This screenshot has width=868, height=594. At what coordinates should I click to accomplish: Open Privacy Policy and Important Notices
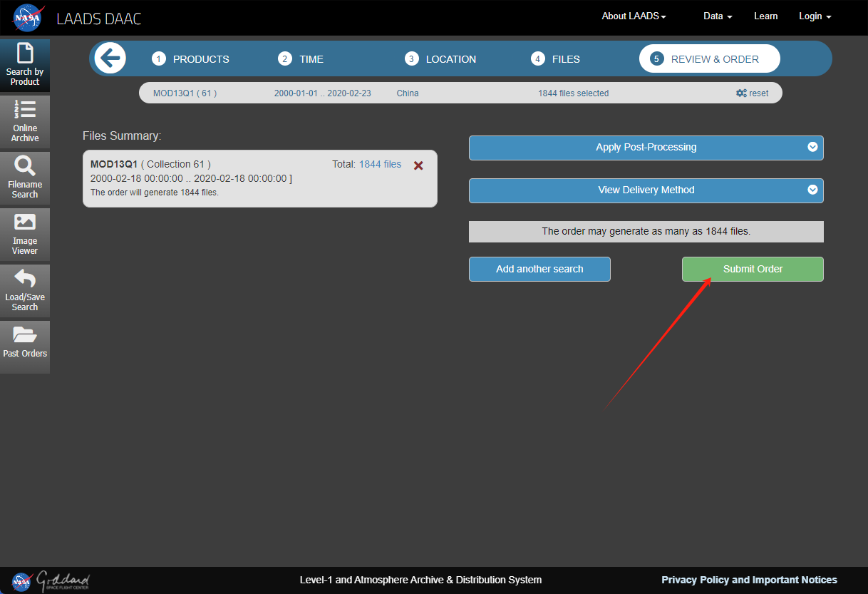(x=749, y=580)
